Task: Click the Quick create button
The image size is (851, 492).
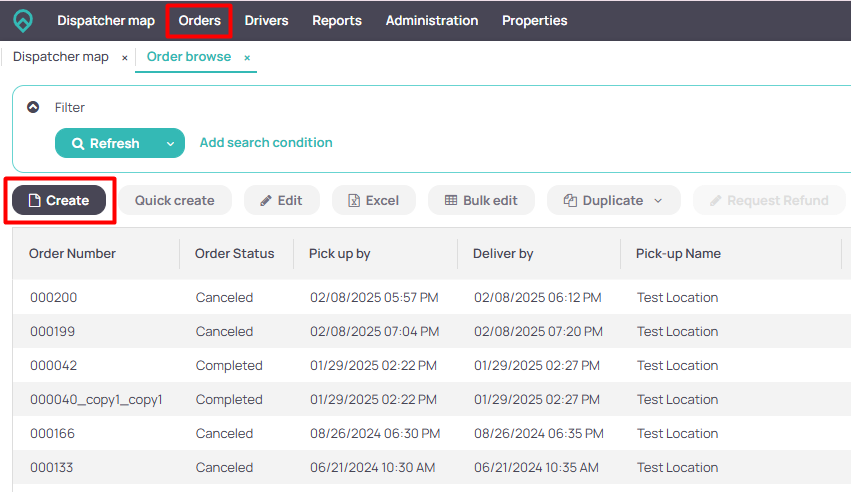Action: [x=175, y=200]
